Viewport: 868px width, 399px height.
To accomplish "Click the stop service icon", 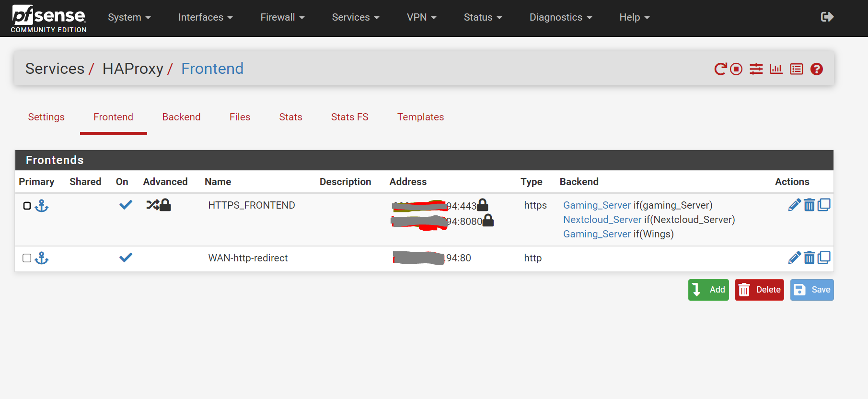I will point(736,69).
